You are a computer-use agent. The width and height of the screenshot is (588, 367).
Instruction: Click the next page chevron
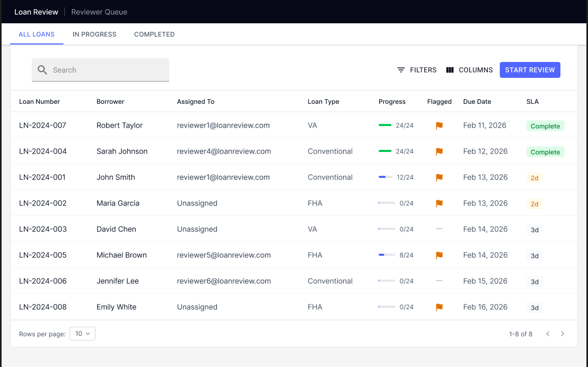(x=563, y=334)
